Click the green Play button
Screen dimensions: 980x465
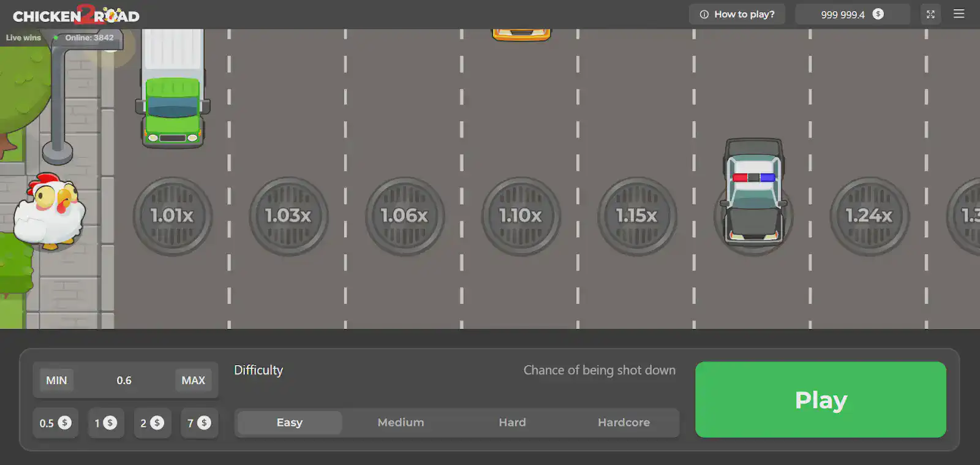click(821, 399)
